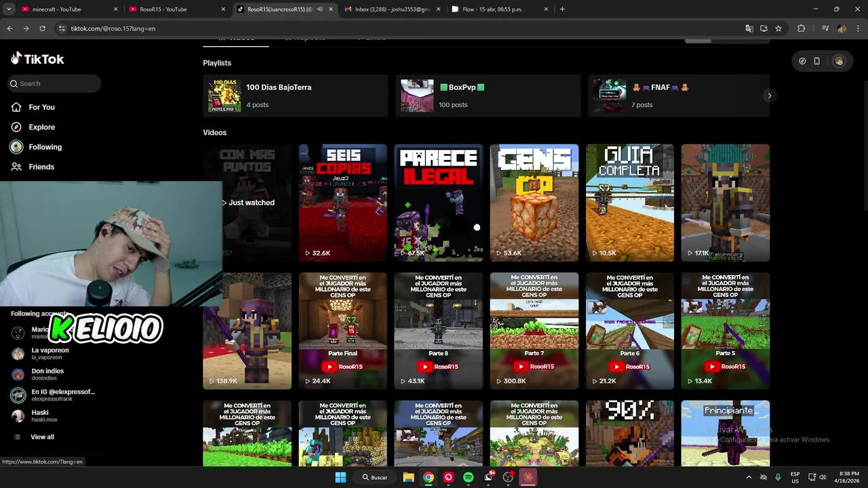Click the tiktok.com address bar

click(x=400, y=28)
